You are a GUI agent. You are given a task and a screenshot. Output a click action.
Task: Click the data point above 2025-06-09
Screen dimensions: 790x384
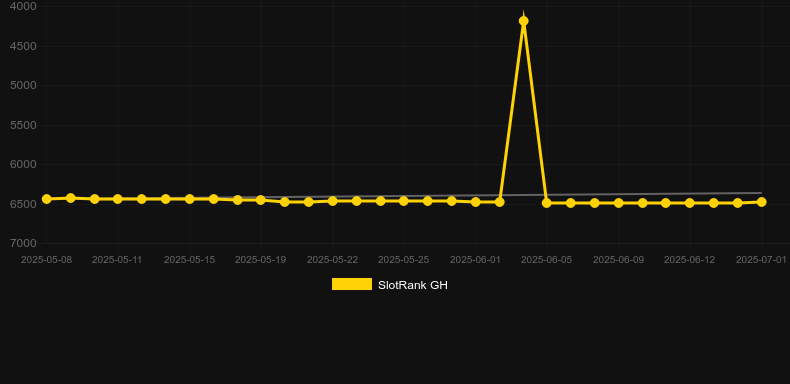click(619, 203)
